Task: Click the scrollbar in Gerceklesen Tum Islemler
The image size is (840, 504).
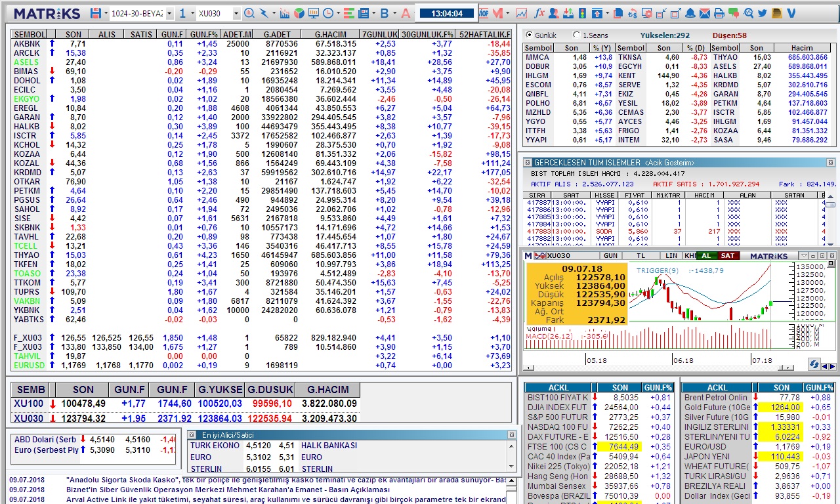Action: [831, 204]
